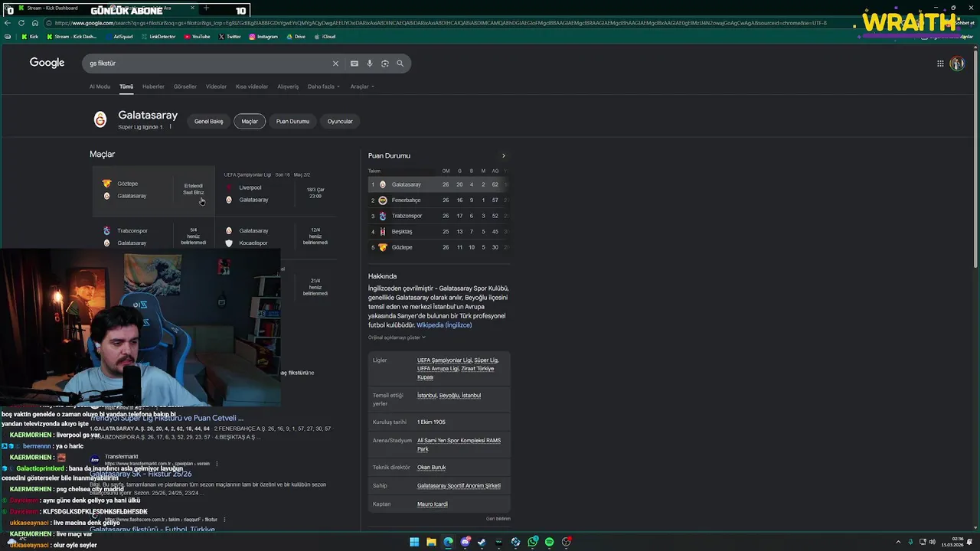
Task: Expand Puan Durumu standings arrow
Action: [x=503, y=156]
